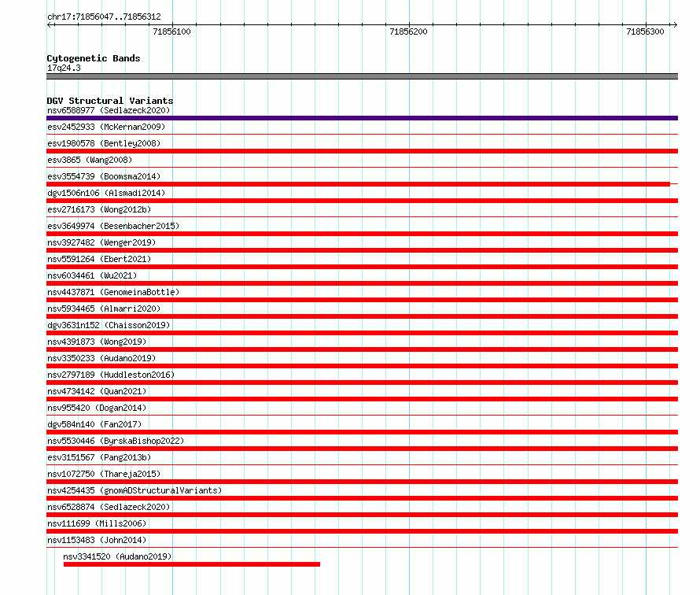Click the gray 17q24.3 cytogenetic band bar

[x=362, y=76]
